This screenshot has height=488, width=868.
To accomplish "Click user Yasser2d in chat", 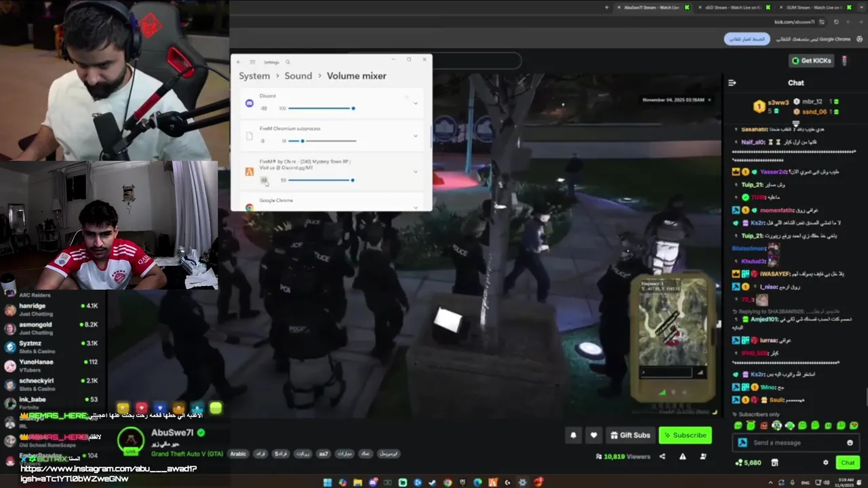I will [x=773, y=172].
